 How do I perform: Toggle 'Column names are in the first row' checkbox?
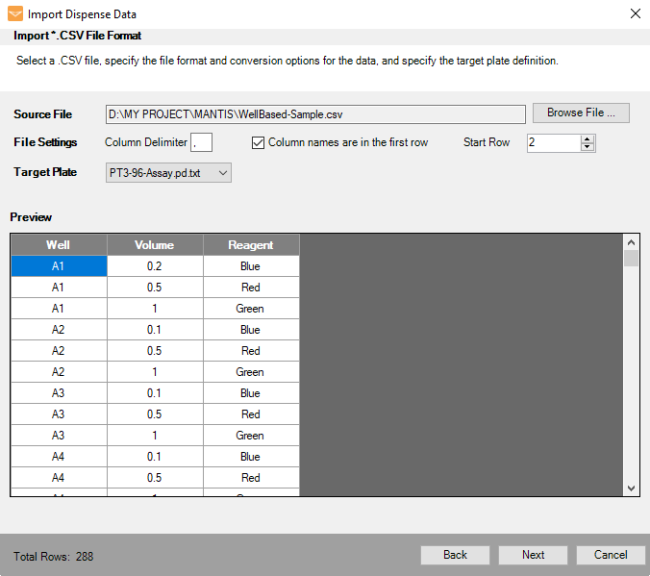pyautogui.click(x=258, y=143)
